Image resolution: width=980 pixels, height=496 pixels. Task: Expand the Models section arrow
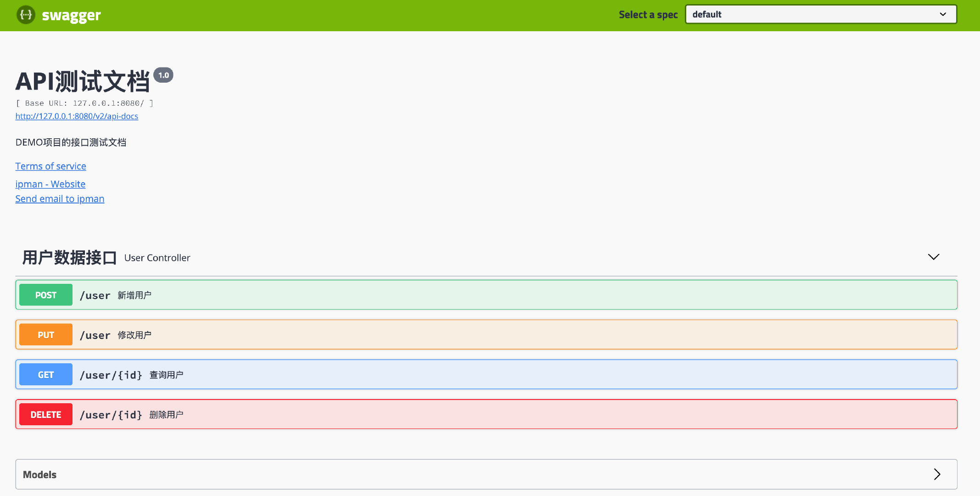point(937,474)
